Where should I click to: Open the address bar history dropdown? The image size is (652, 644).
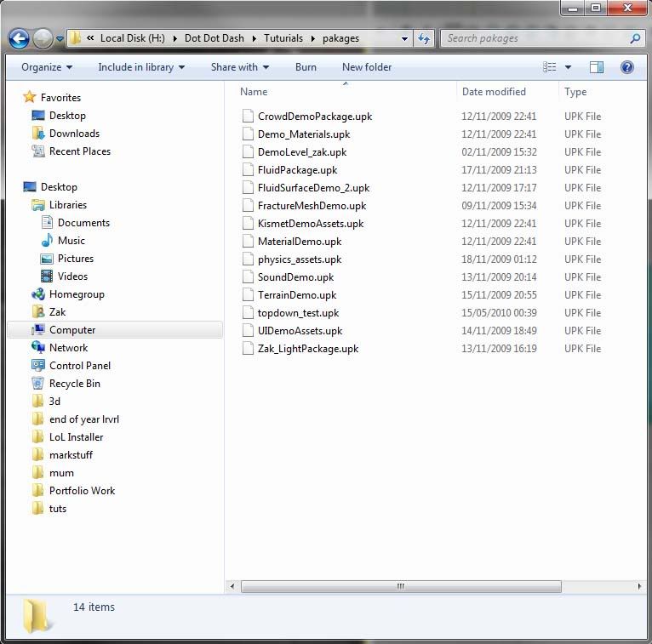pyautogui.click(x=404, y=38)
